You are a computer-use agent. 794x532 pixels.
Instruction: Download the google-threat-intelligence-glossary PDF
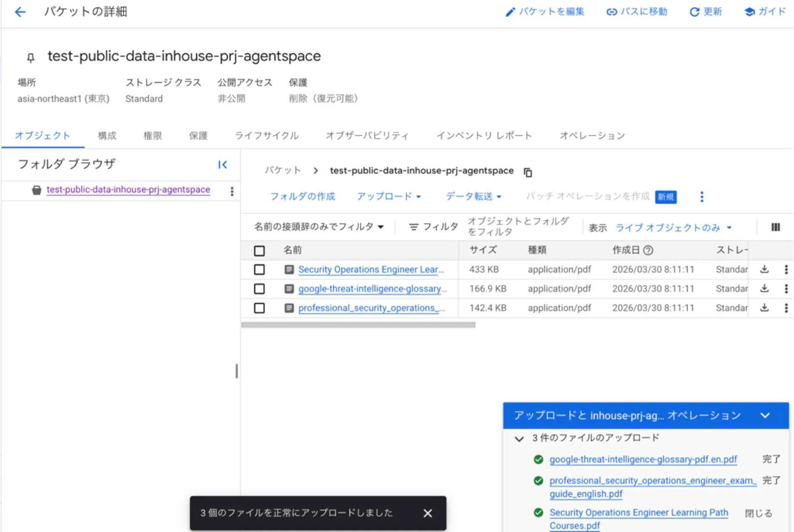pos(764,289)
